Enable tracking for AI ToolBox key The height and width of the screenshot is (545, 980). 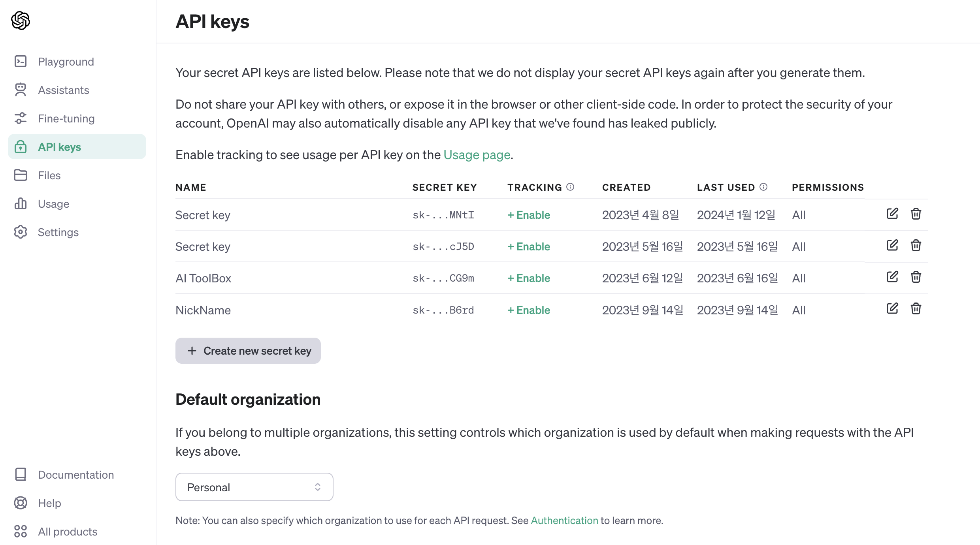529,278
